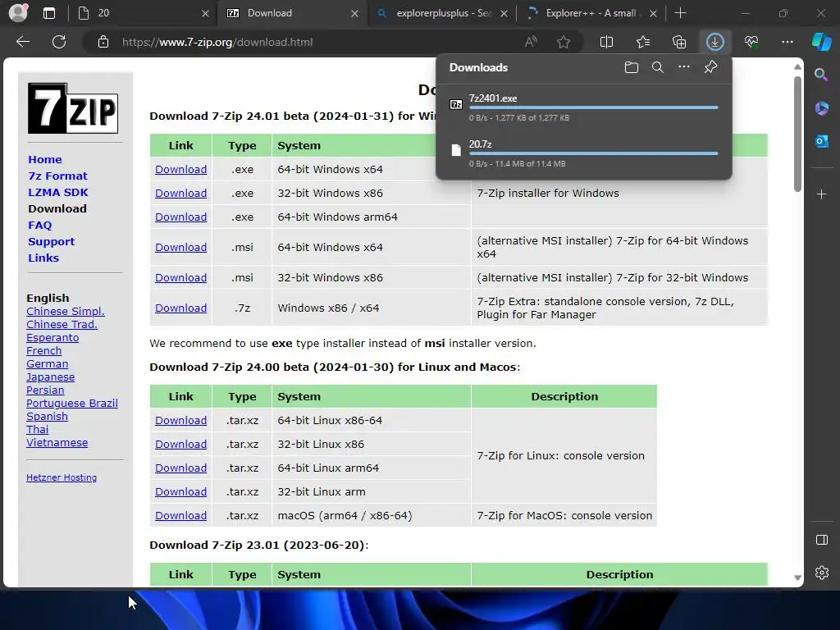
Task: Close the Download tab
Action: 354,13
